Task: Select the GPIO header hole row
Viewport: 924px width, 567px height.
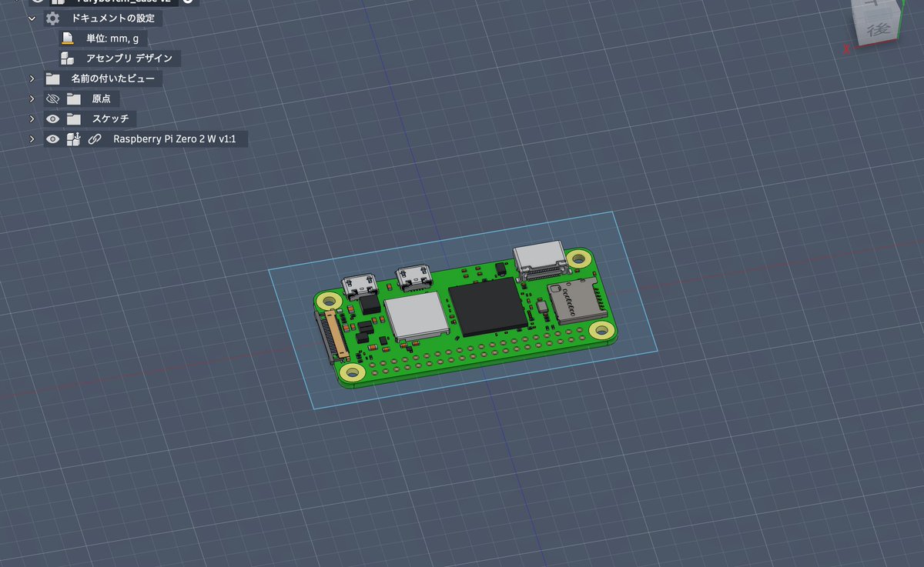Action: click(479, 352)
